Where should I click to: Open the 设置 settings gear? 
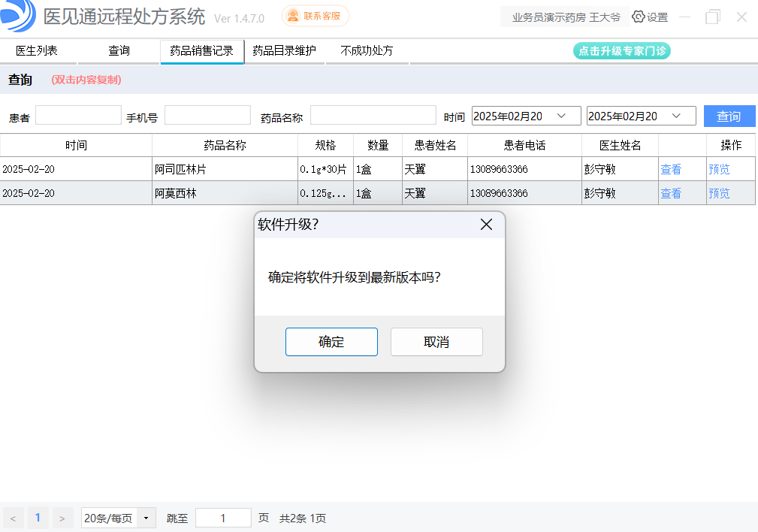tap(639, 16)
